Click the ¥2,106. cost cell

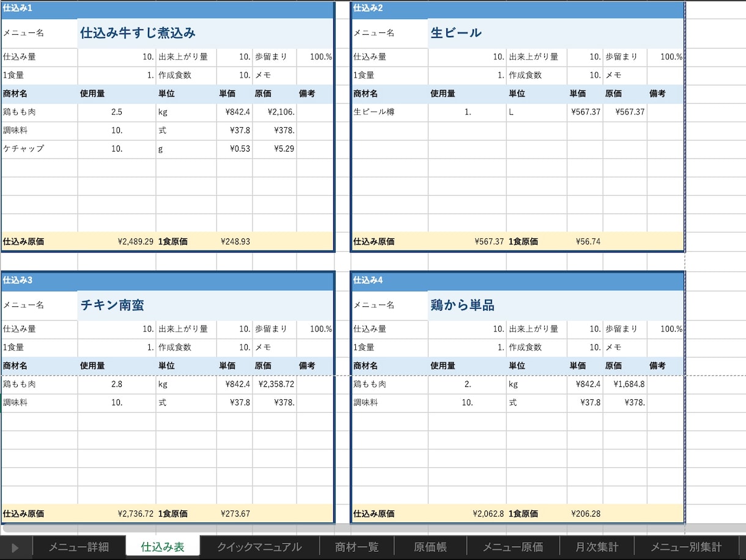275,112
